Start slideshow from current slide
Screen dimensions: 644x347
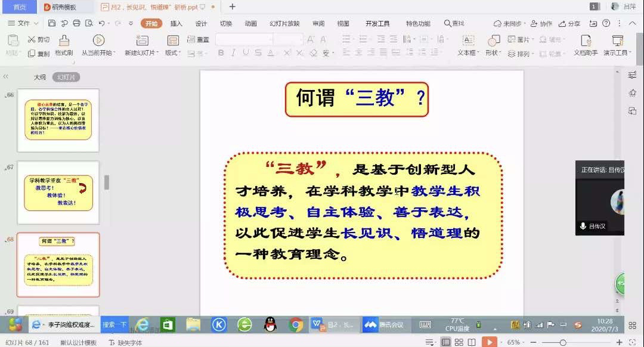click(x=99, y=41)
